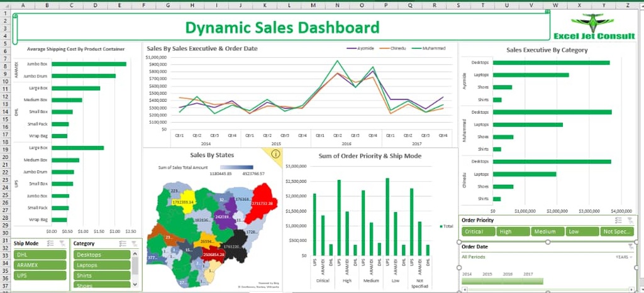The image size is (644, 293).
Task: Select row header 37
Action: (6, 287)
